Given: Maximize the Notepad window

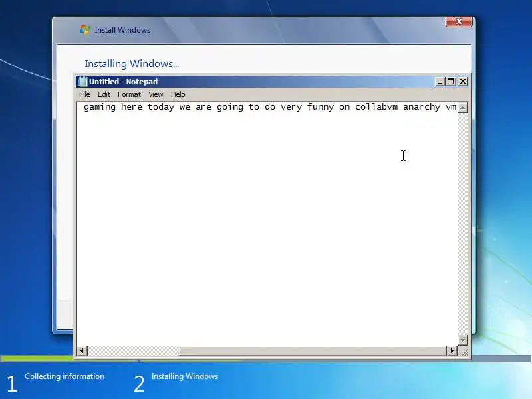Looking at the screenshot, I should [x=451, y=82].
